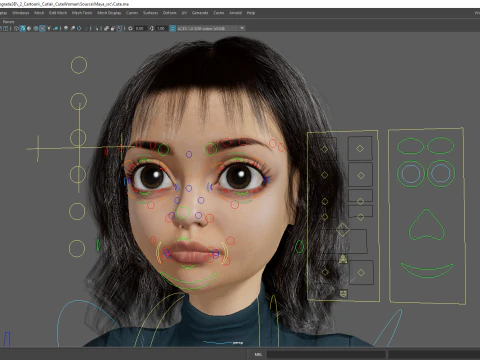Screen dimensions: 480x360
Task: Select the left brow ellipse in face control panel
Action: 410,146
